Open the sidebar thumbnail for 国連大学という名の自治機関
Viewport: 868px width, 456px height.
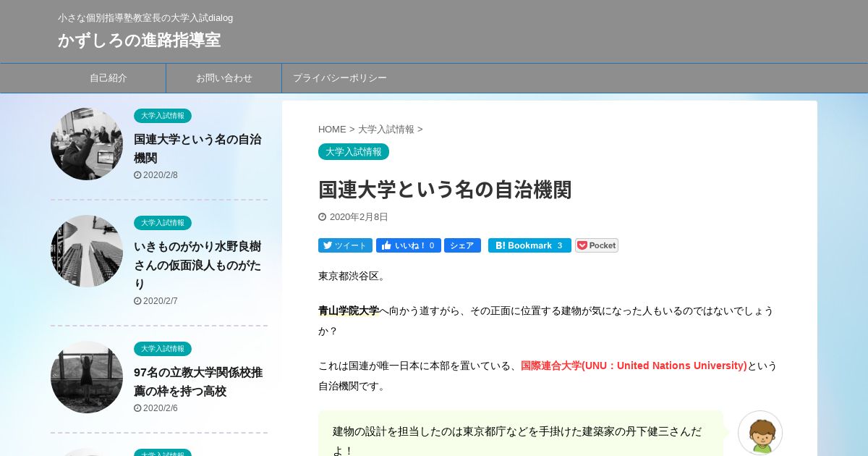click(87, 144)
